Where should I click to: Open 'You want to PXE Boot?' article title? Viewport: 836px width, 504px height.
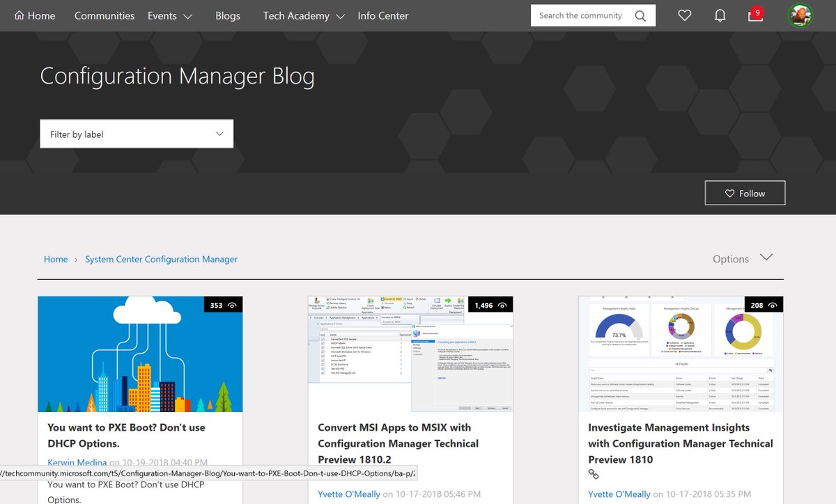point(126,435)
